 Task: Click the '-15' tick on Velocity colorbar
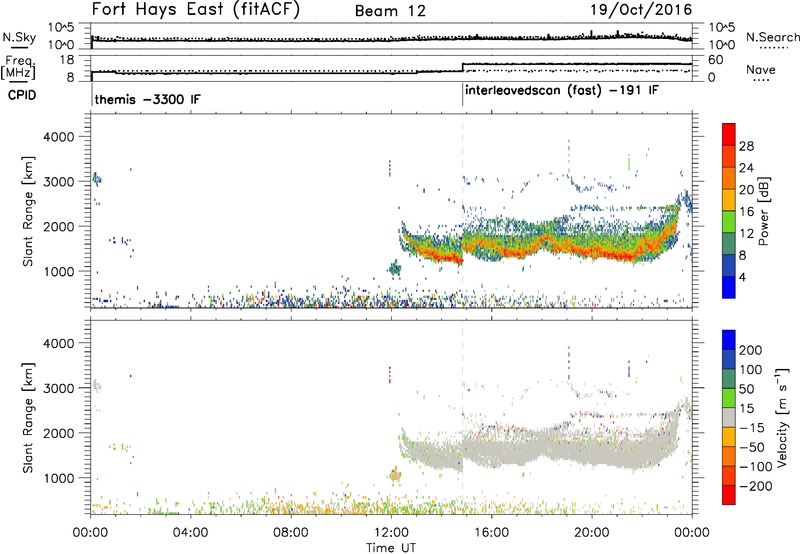752,428
